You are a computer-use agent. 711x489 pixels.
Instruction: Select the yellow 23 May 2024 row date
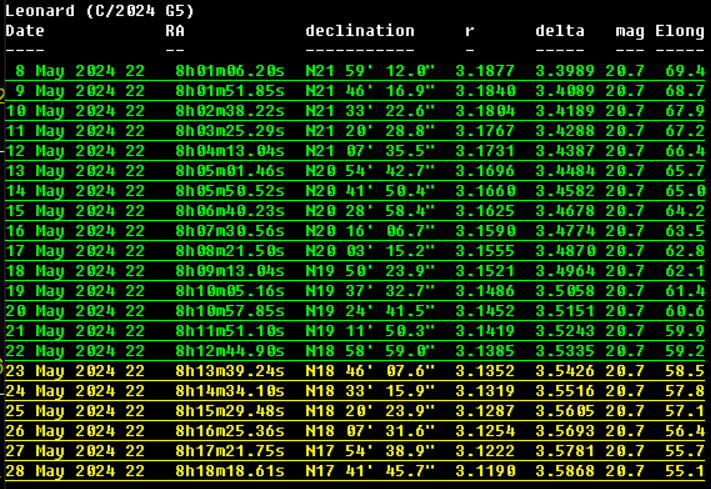click(75, 371)
